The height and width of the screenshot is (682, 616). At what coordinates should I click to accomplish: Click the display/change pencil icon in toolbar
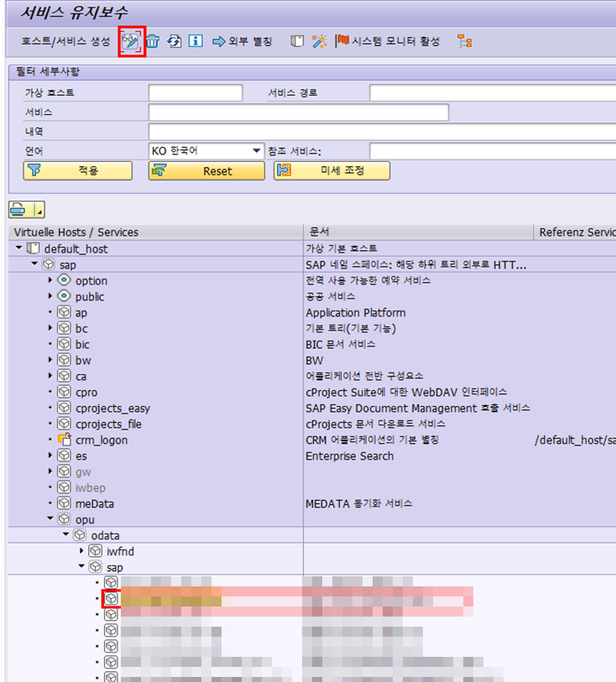coord(131,41)
